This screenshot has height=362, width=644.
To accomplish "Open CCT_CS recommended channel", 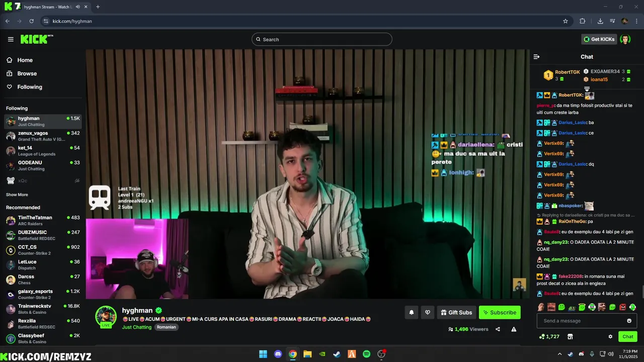I will click(x=43, y=250).
